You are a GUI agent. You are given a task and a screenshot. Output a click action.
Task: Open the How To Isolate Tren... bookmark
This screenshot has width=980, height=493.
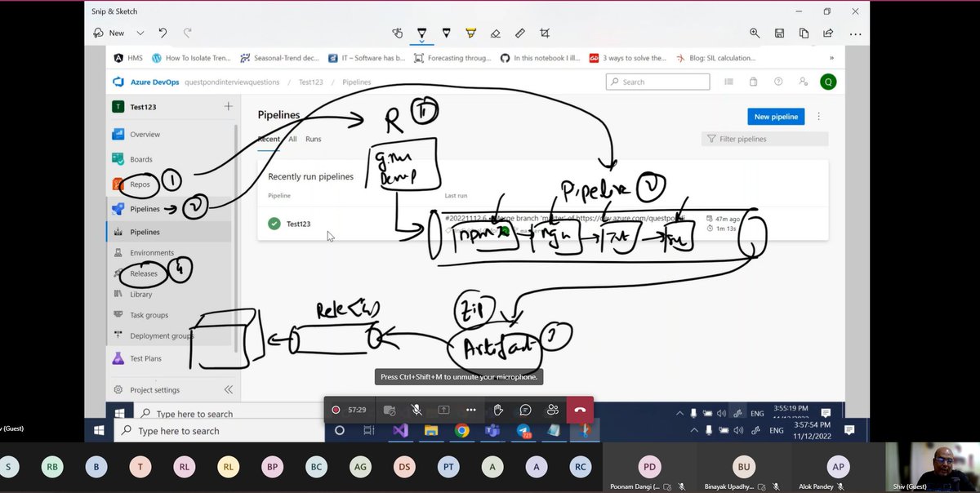(191, 58)
